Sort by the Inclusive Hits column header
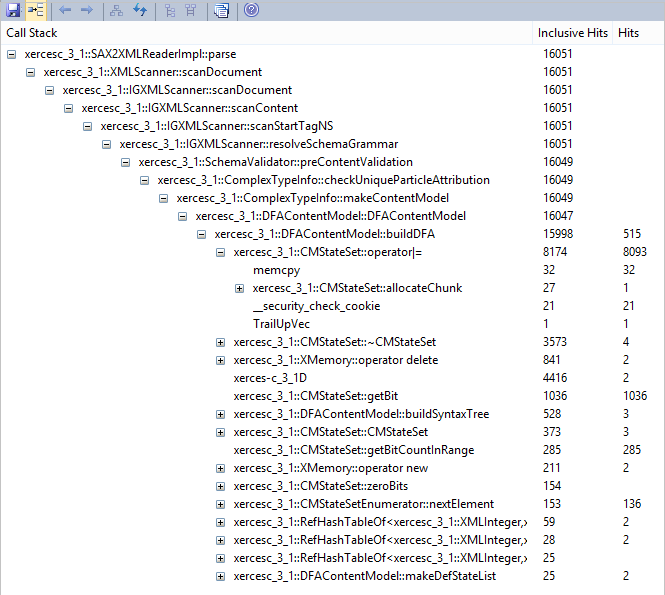 (x=574, y=33)
